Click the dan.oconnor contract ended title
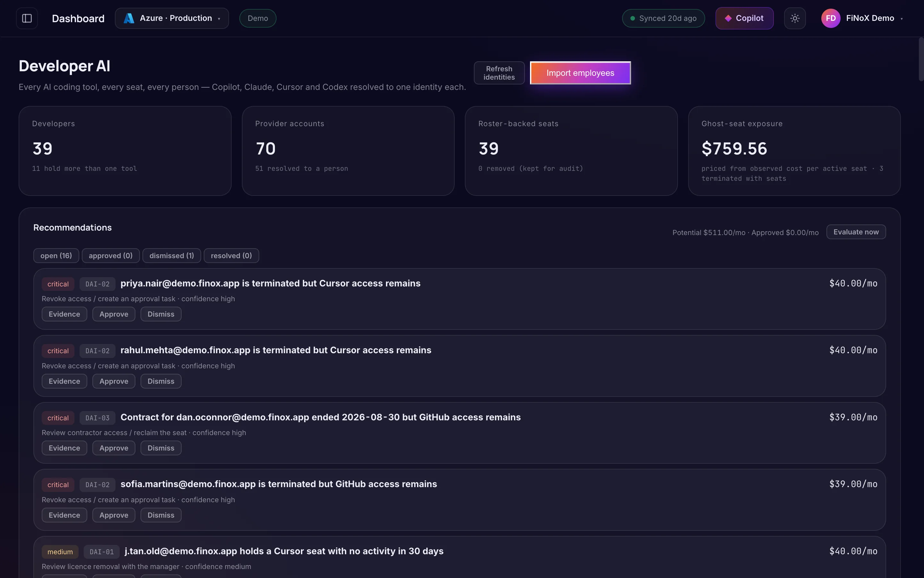This screenshot has width=924, height=578. 320,417
